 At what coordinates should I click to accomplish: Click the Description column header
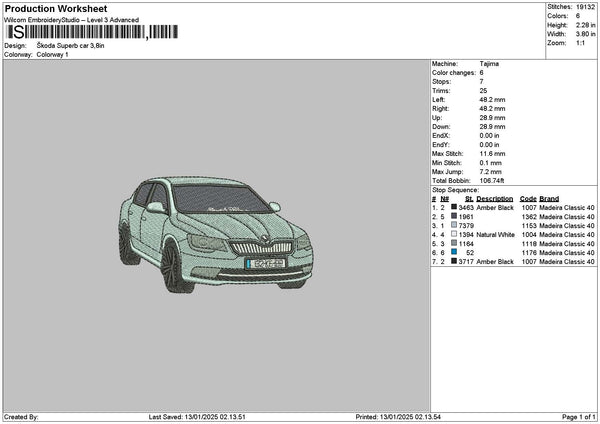click(494, 198)
